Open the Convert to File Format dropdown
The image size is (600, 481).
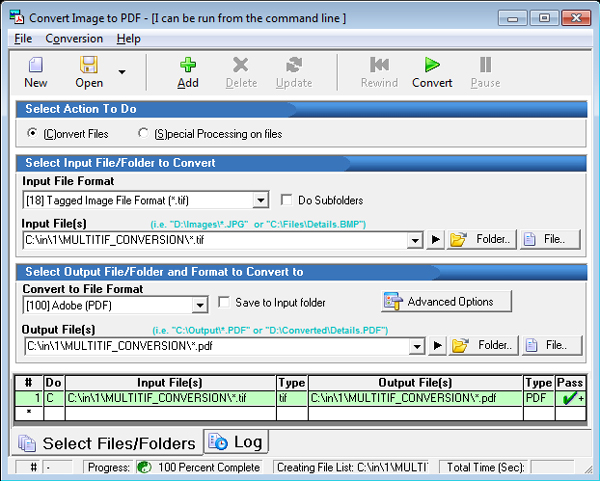pyautogui.click(x=199, y=304)
